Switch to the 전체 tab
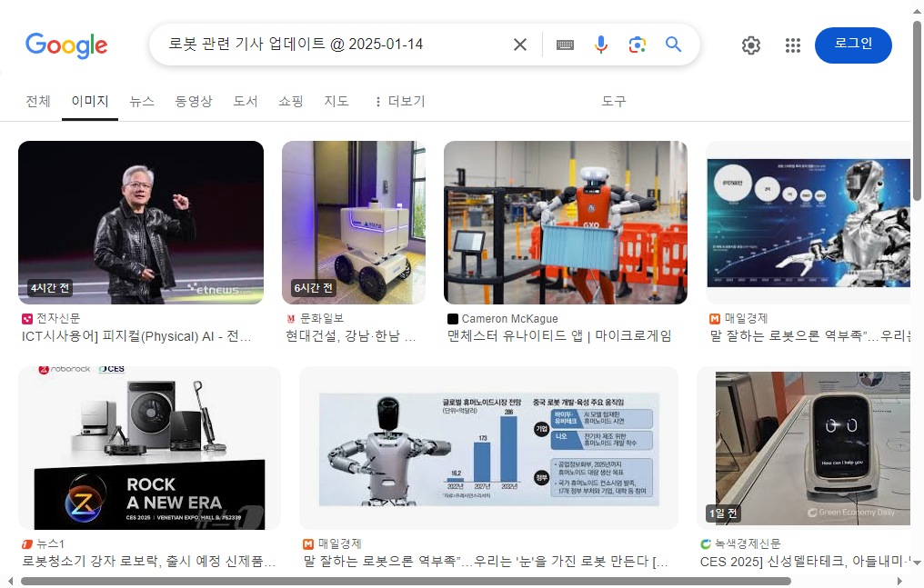Image resolution: width=924 pixels, height=588 pixels. coord(38,101)
